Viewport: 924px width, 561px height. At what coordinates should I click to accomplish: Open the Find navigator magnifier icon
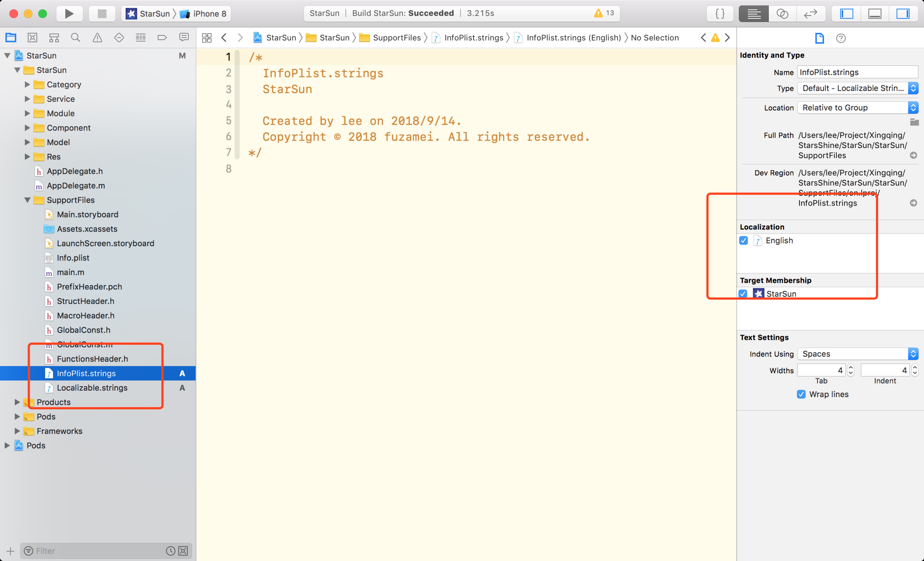(75, 38)
